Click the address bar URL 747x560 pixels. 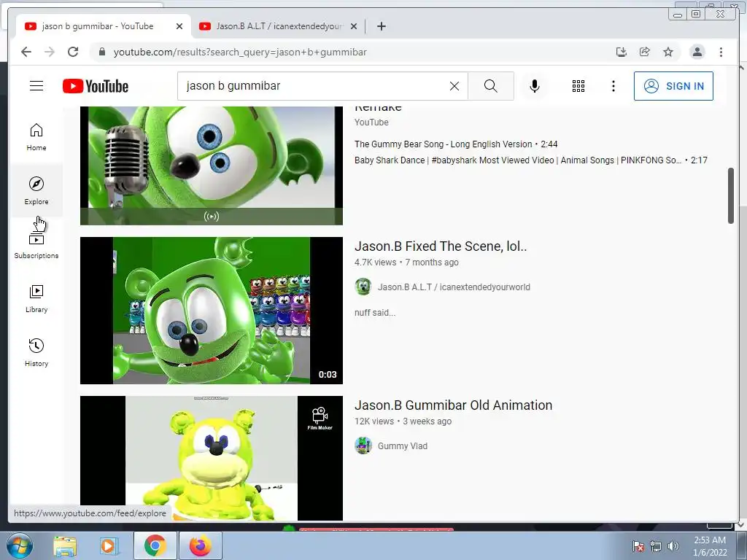tap(239, 52)
